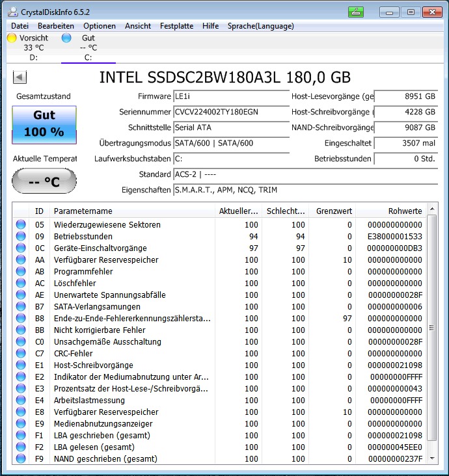The image size is (449, 476).
Task: Click the CrystalDiskInfo app icon in title bar
Action: [13, 12]
